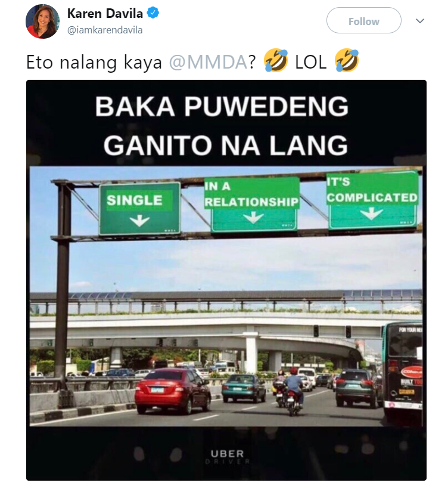Click the @iamkarendavila handle
The image size is (448, 492).
(x=105, y=30)
